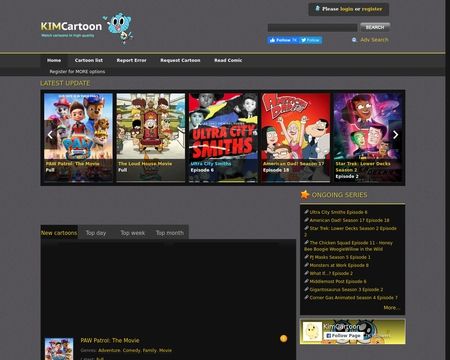Screen dimensions: 450x360
Task: Open Ultra City Smiths Episode 6 in Ongoing Series
Action: pos(338,212)
